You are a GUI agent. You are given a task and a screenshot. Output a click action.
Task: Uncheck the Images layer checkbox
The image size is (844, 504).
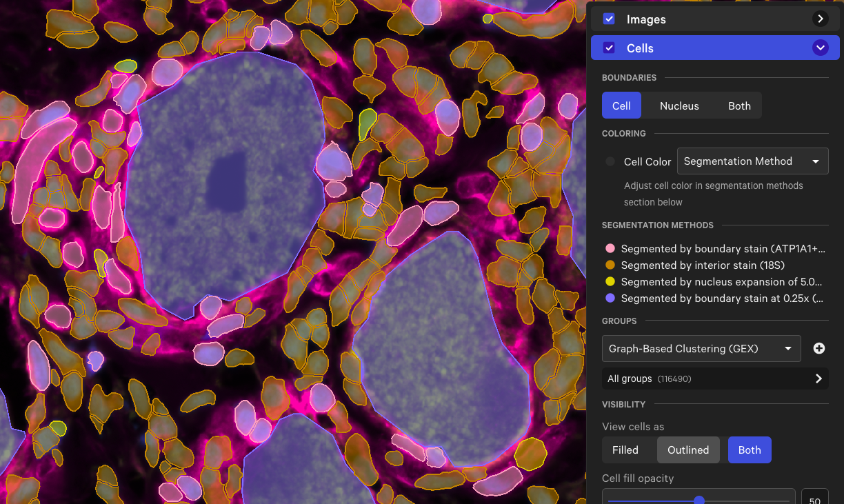[609, 19]
